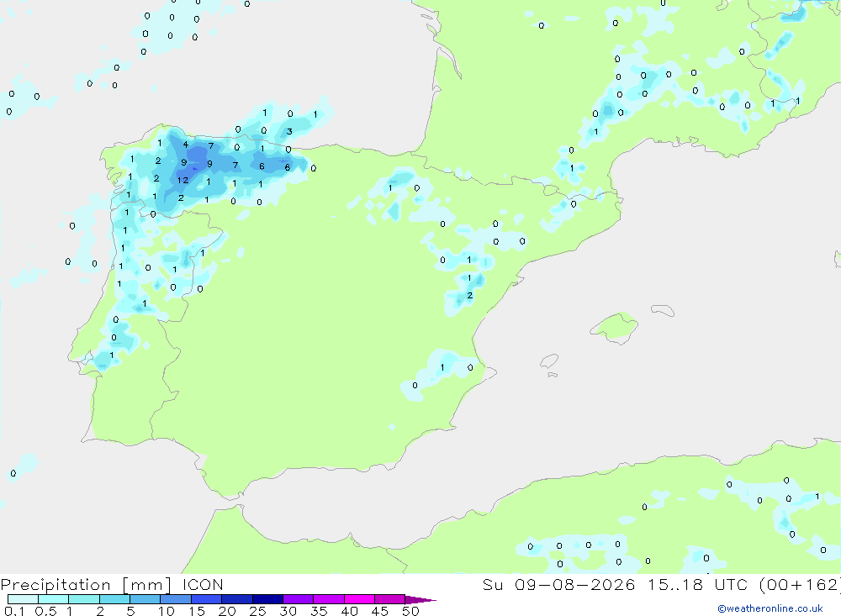Click the '50' legend scale label

(x=411, y=611)
